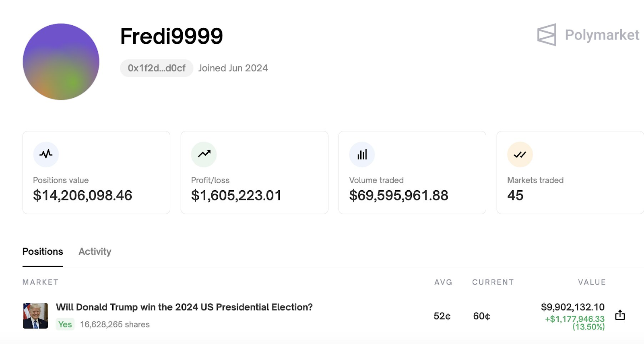Select the Positions tab
Screen dimensions: 644x344
point(43,251)
